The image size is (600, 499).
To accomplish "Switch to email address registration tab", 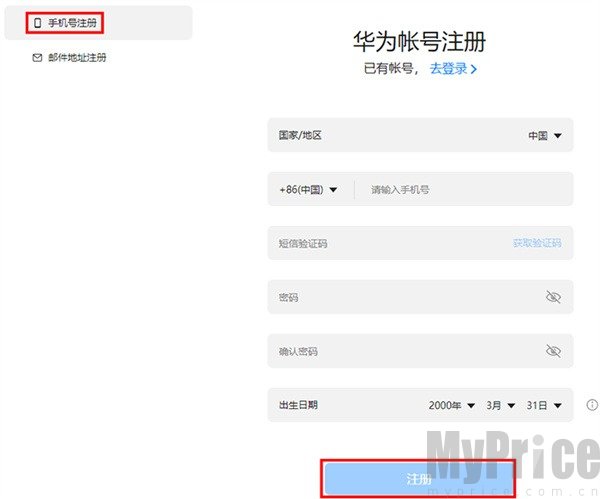I will coord(69,58).
